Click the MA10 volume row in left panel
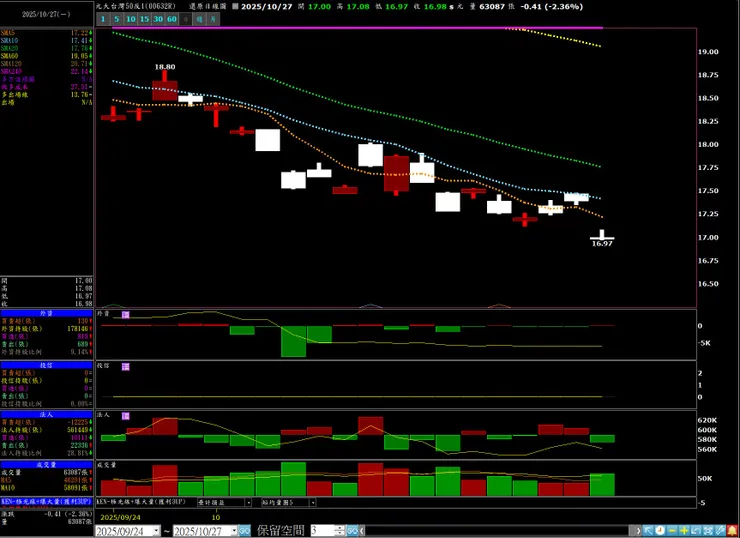Viewport: 740px width, 538px height. coord(46,488)
